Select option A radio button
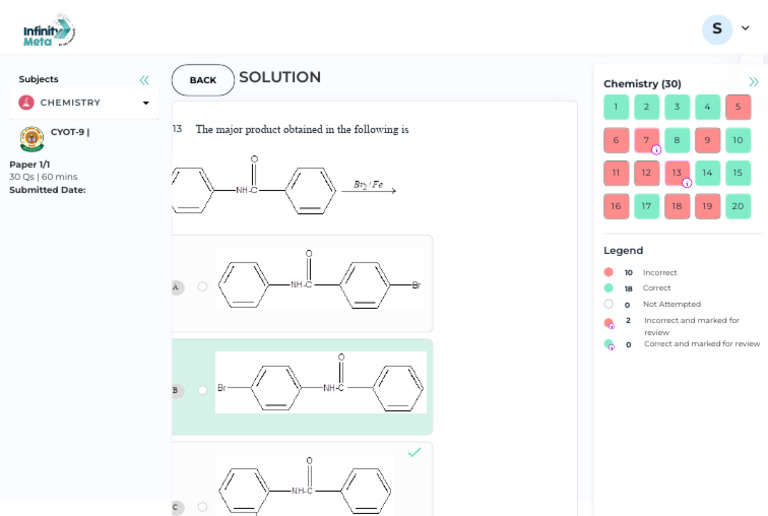The image size is (768, 516). click(202, 286)
